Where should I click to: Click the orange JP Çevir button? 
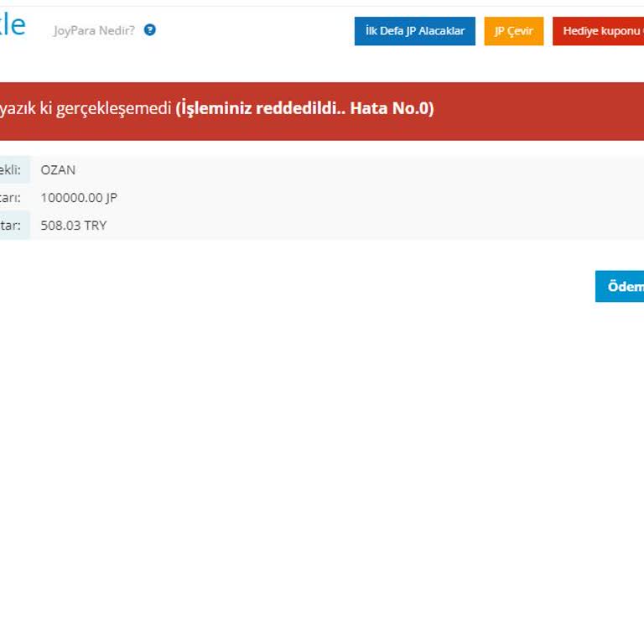tap(513, 31)
